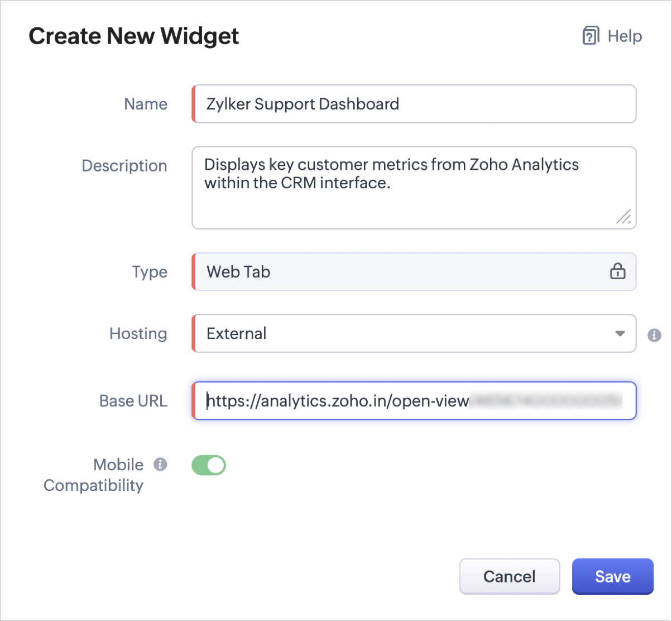Click the info icon beside Hosting dropdown
The width and height of the screenshot is (672, 621).
click(x=654, y=335)
